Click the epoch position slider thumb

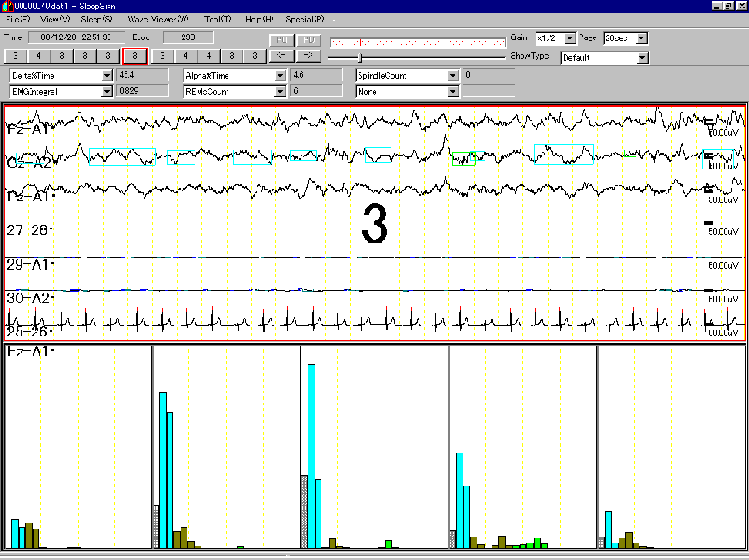pos(360,58)
